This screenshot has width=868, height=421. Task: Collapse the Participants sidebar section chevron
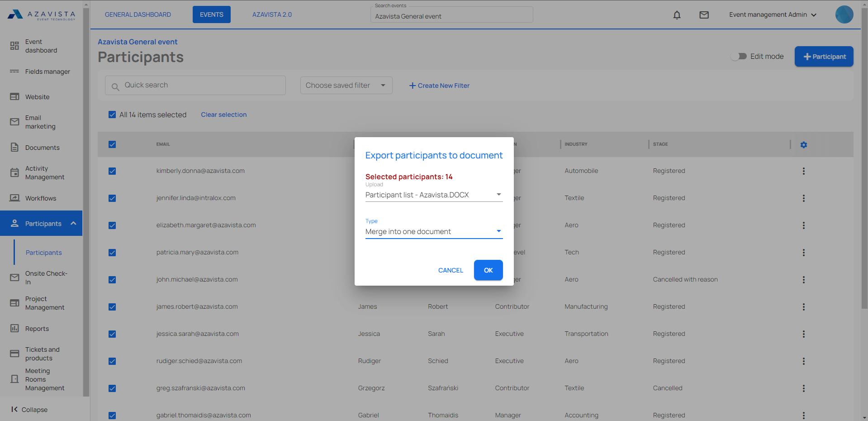pos(73,223)
